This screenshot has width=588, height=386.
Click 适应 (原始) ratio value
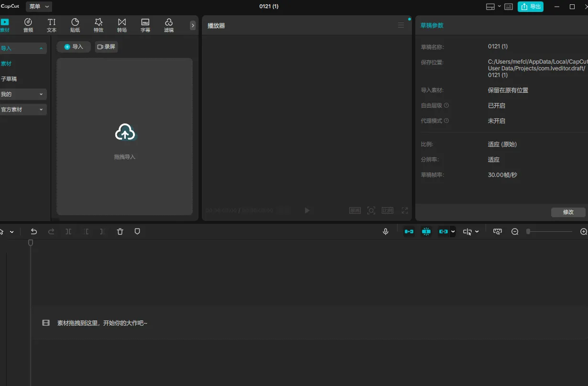coord(502,144)
